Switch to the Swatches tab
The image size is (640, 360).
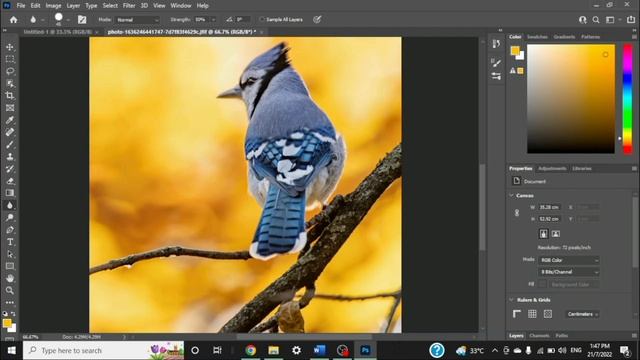coord(537,37)
